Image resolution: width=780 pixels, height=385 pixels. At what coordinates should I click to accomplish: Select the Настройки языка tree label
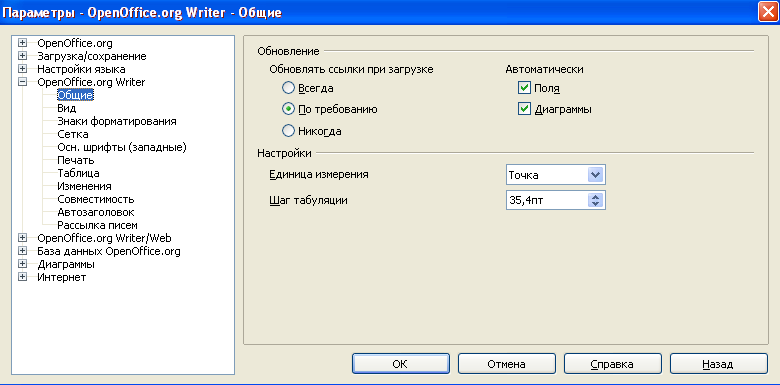pos(81,69)
